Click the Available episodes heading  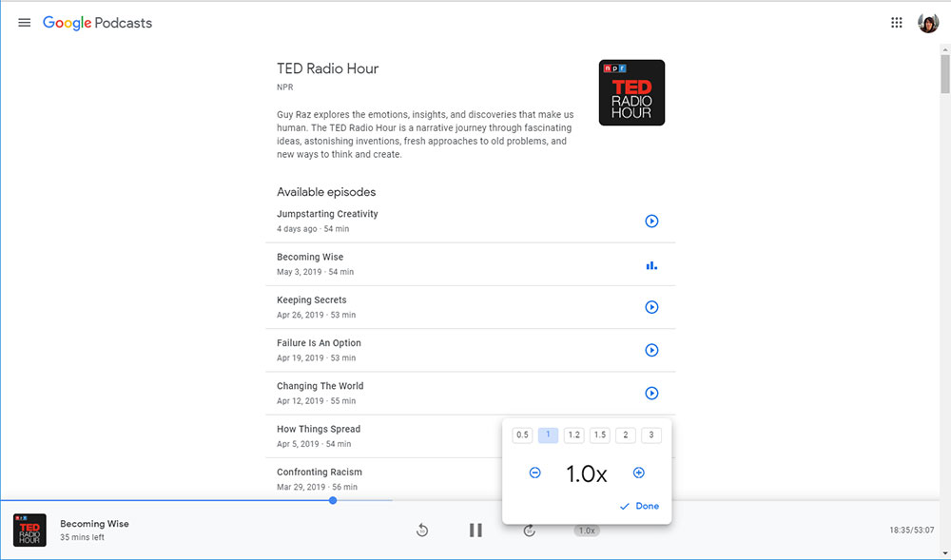(x=326, y=192)
